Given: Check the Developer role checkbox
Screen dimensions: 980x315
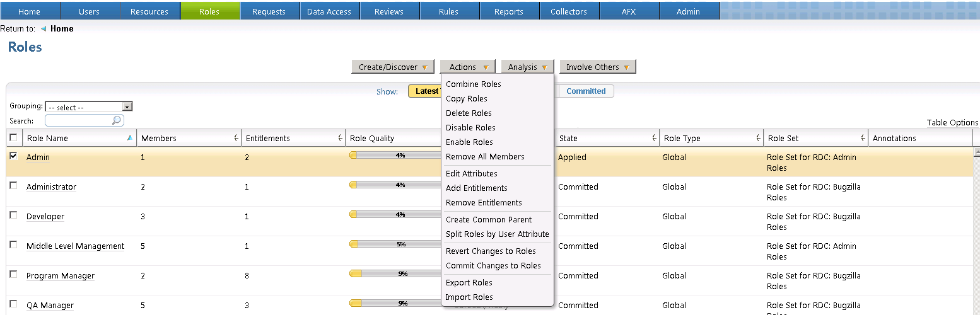Looking at the screenshot, I should 13,215.
